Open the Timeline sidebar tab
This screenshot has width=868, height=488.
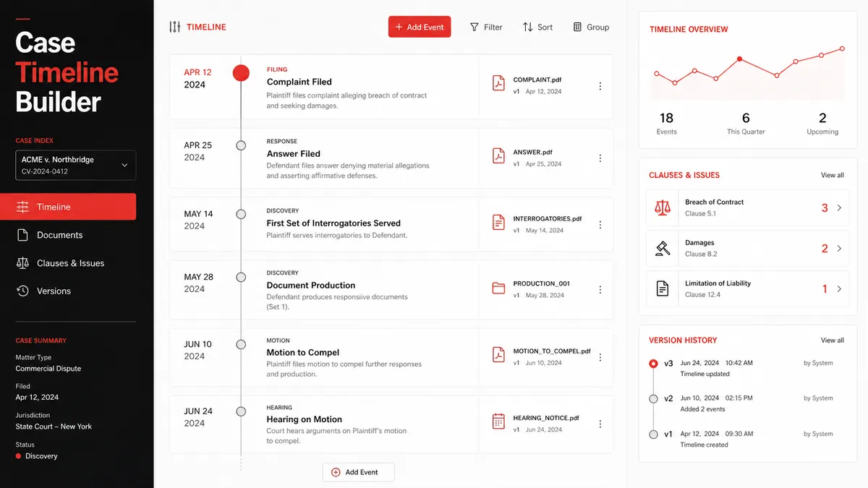tap(68, 207)
